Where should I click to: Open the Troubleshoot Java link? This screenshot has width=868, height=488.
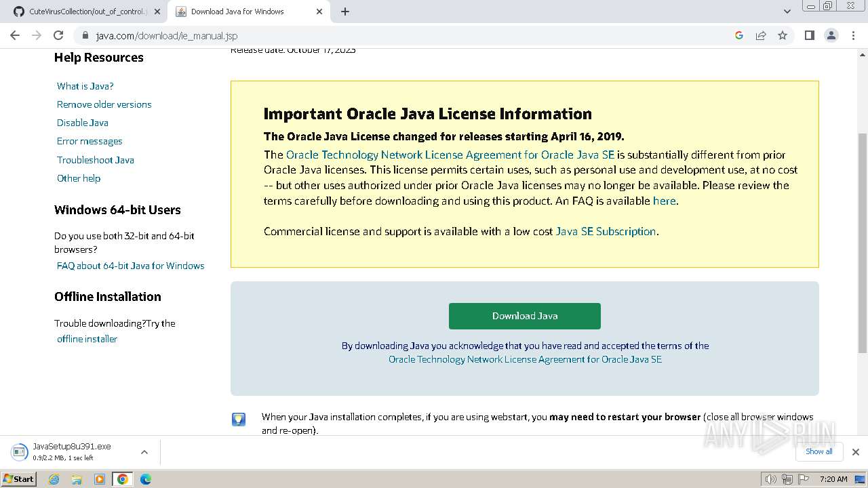[x=96, y=160]
